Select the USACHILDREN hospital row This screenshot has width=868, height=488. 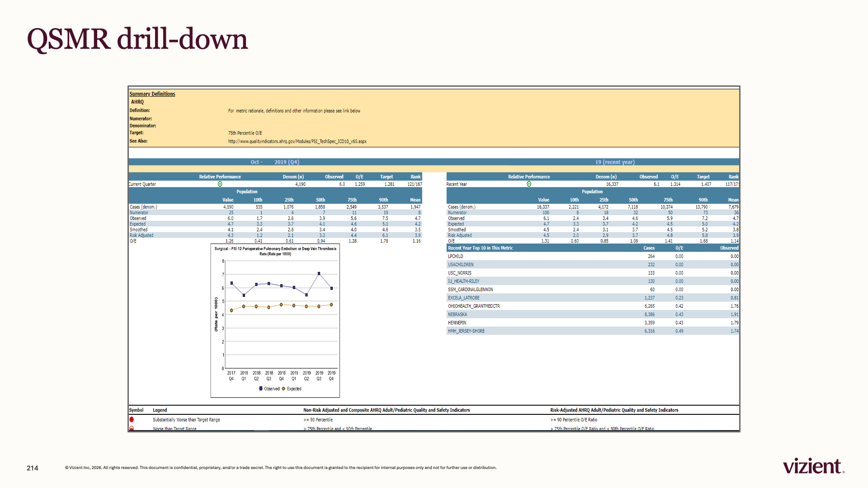point(593,265)
